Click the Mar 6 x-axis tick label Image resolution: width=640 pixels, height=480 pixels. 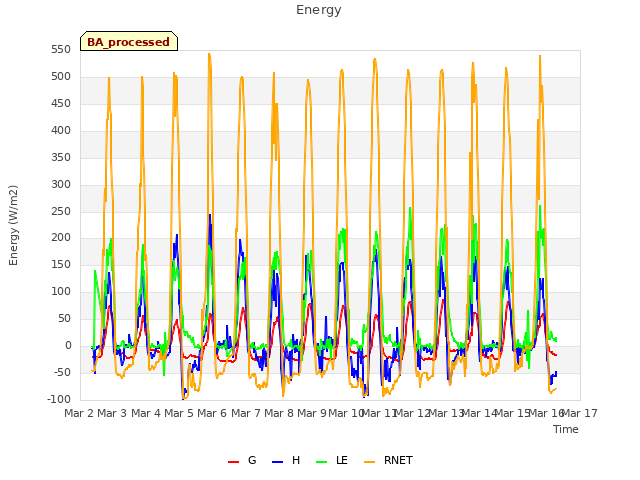(212, 413)
